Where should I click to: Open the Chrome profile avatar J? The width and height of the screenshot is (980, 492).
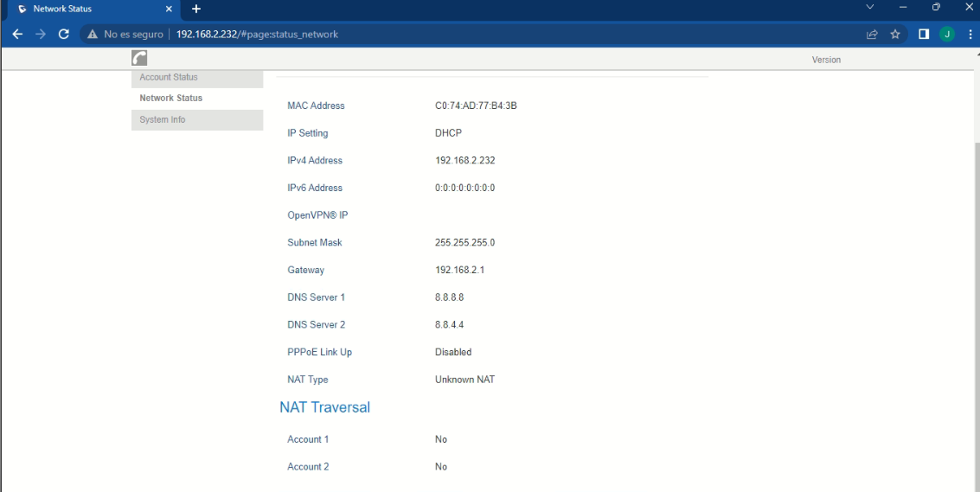tap(947, 35)
